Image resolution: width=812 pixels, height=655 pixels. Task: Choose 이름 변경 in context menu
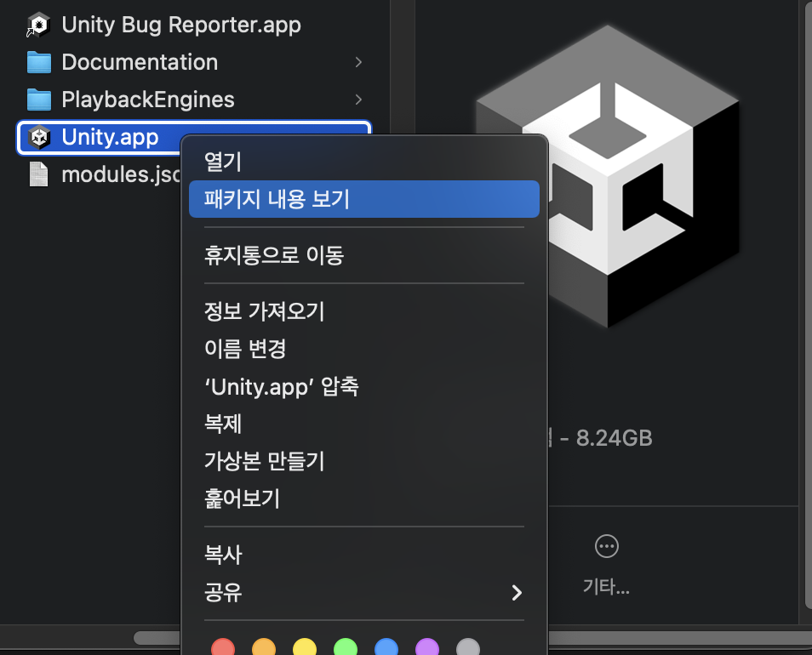[364, 349]
